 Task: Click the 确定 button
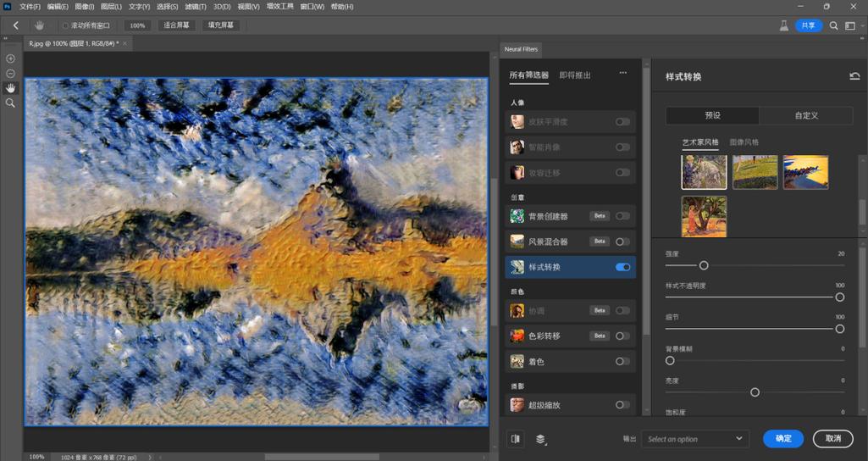pos(783,438)
